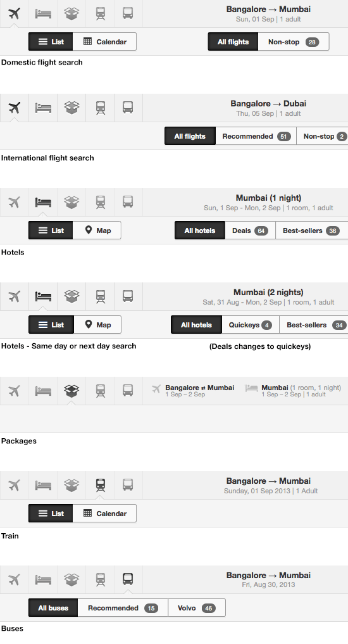
Task: Open Bangalore → Mumbai domestic flight search summary
Action: click(x=268, y=13)
